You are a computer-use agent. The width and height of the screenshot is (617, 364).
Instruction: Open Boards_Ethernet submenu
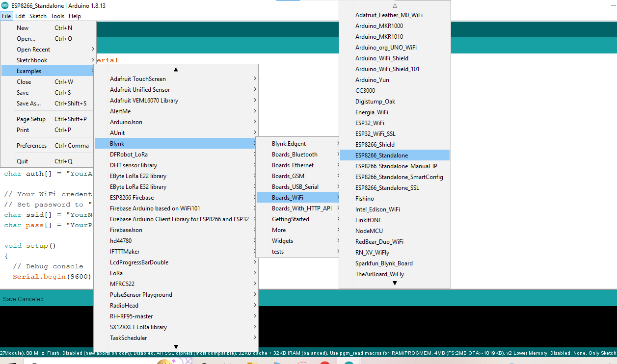click(x=298, y=165)
